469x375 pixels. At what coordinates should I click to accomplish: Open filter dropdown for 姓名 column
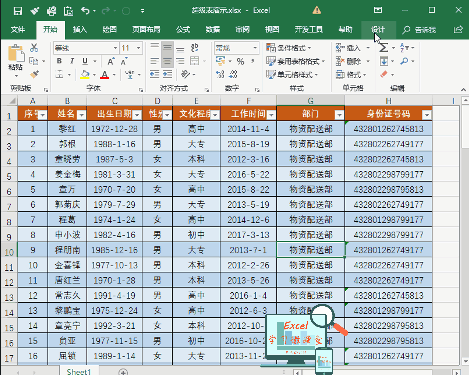pyautogui.click(x=81, y=115)
